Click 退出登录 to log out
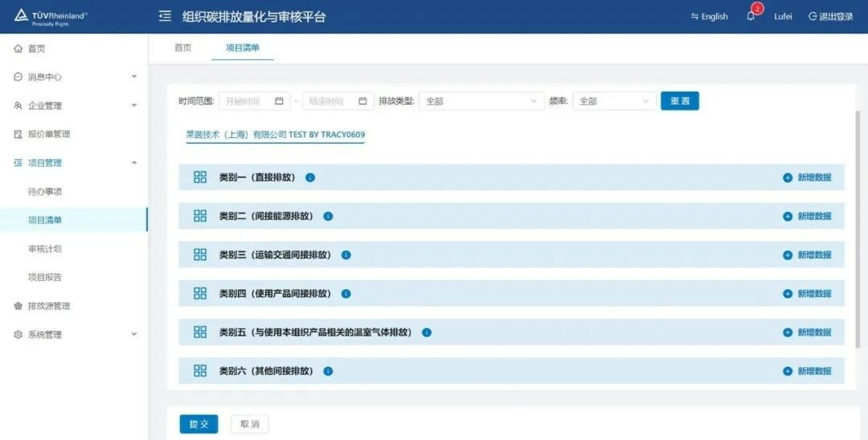Image resolution: width=868 pixels, height=440 pixels. pos(830,16)
